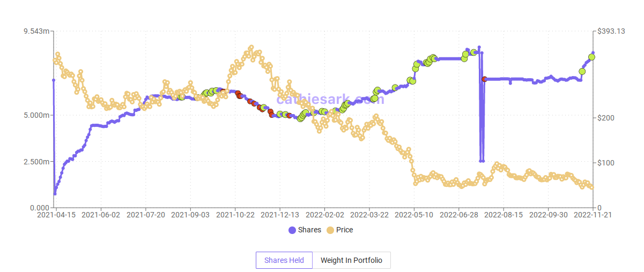Click the first Shares data point at top left
Viewport: 644px width, 272px height.
(54, 80)
